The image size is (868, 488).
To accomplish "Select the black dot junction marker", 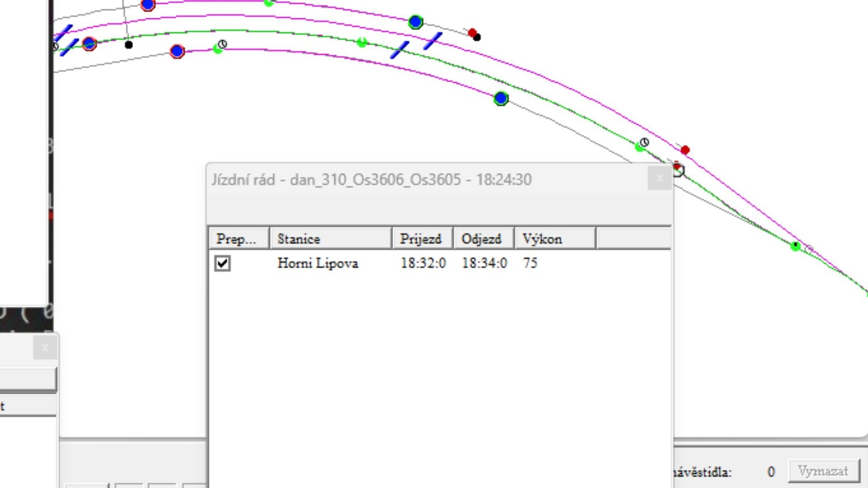I will [129, 45].
